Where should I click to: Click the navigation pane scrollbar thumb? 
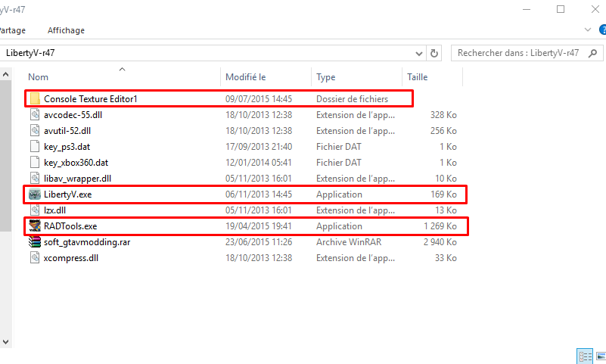pos(6,156)
